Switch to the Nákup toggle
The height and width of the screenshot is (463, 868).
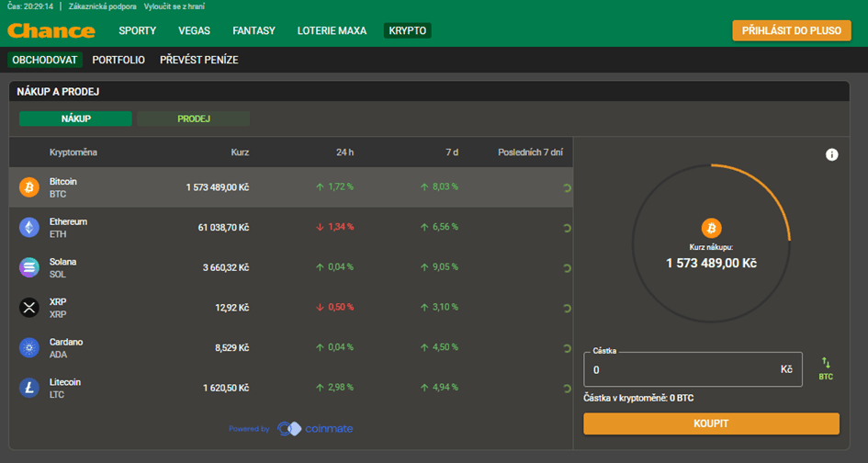click(x=76, y=119)
